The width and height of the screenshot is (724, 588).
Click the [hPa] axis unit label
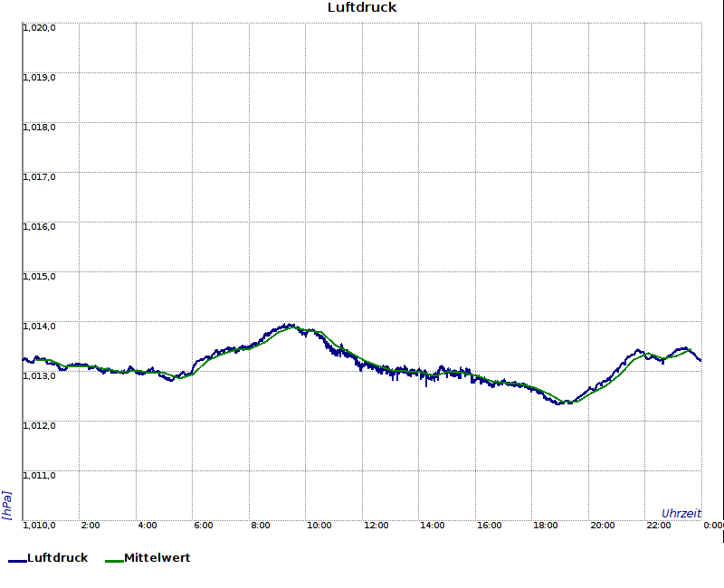[x=7, y=506]
